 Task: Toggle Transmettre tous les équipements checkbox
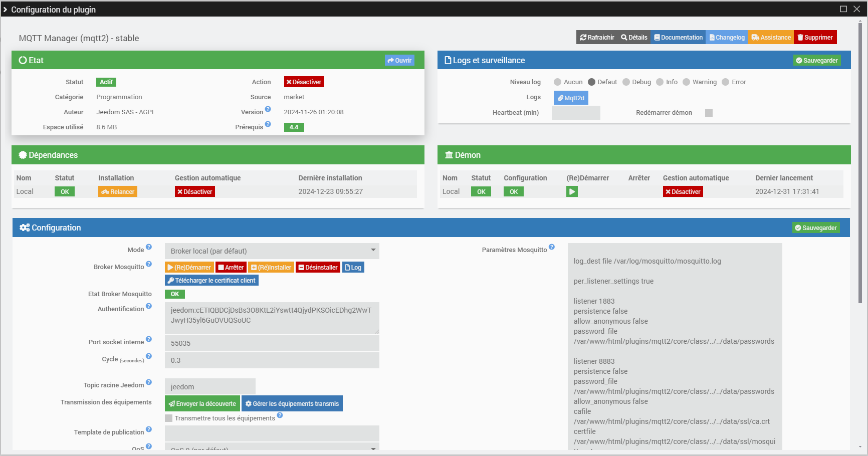[x=168, y=418]
